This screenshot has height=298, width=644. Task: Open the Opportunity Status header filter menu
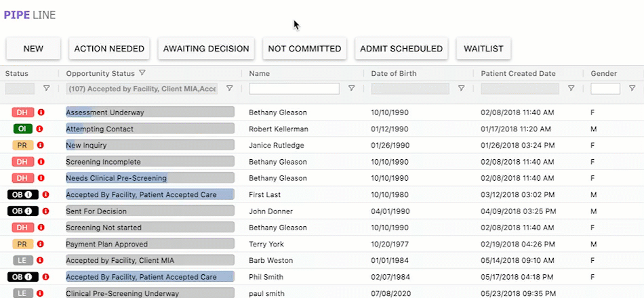[142, 73]
